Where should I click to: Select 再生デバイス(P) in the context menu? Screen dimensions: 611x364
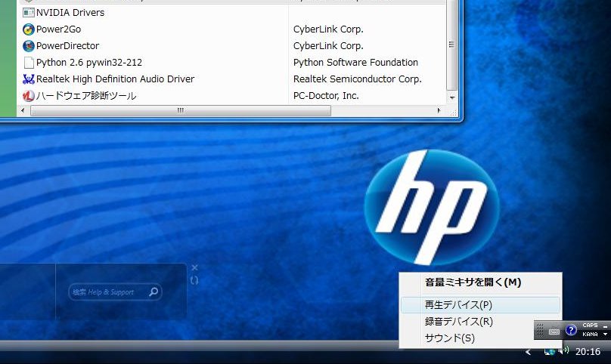pyautogui.click(x=480, y=305)
